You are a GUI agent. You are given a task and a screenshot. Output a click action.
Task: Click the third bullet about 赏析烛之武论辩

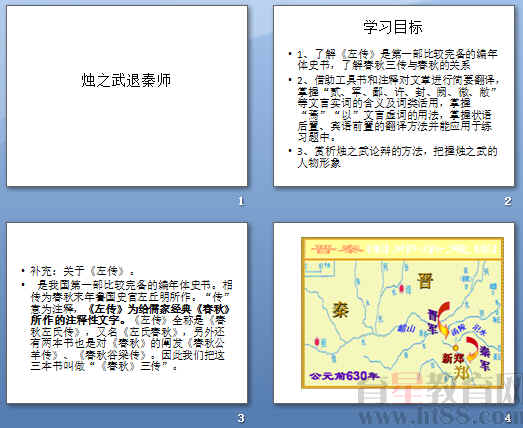point(397,157)
